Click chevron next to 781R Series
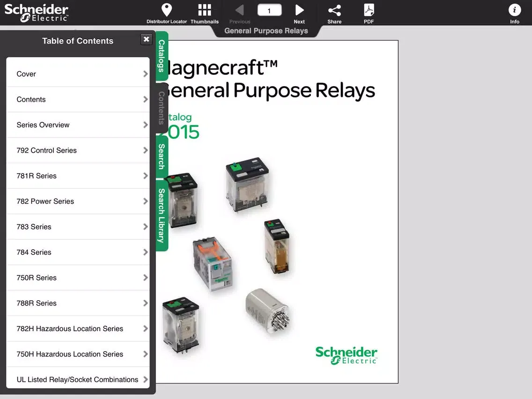 coord(146,176)
